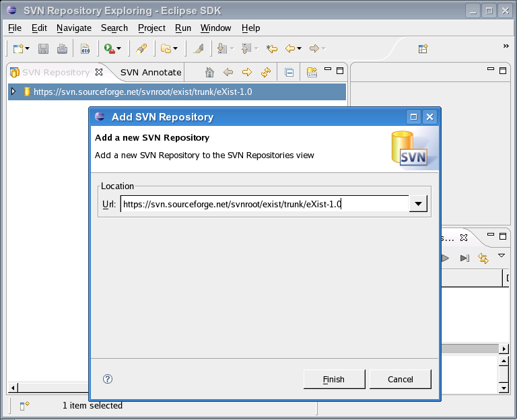Click the main toolbar Back arrow

pos(290,48)
